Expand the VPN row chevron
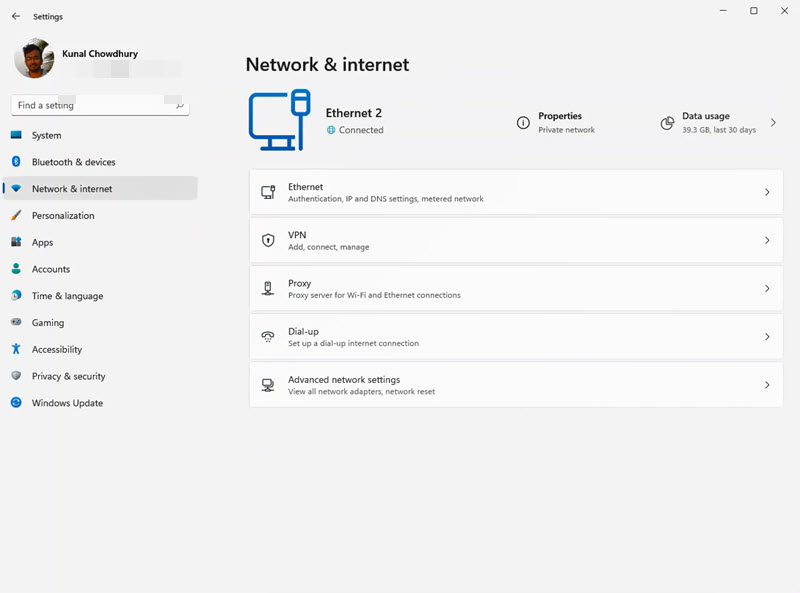The image size is (800, 593). point(767,240)
